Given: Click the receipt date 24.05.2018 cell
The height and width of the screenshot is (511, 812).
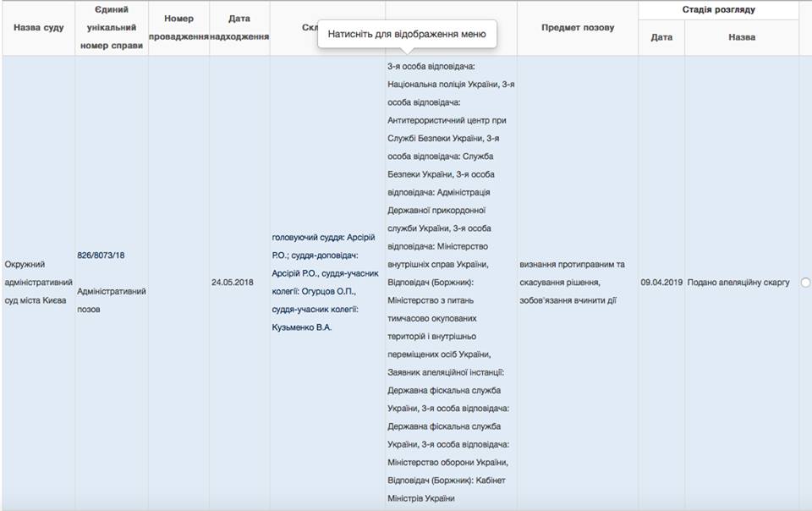Looking at the screenshot, I should point(232,283).
